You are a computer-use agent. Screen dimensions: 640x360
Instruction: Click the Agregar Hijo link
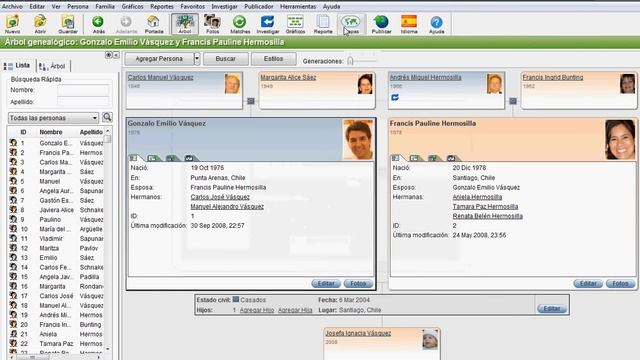(257, 310)
